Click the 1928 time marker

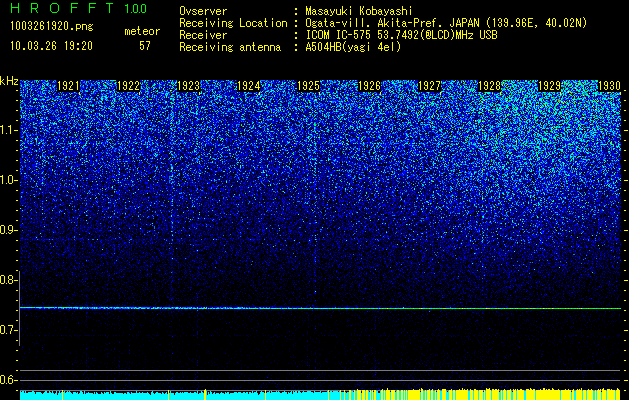[489, 85]
